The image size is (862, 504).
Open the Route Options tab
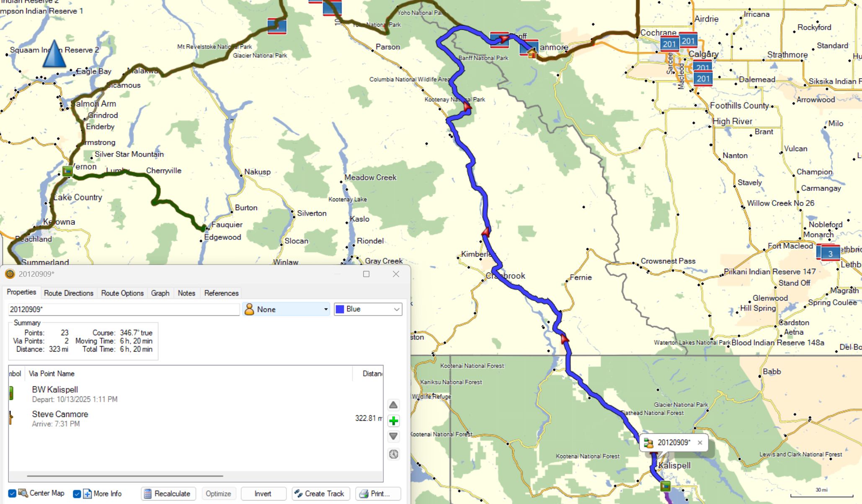tap(122, 293)
